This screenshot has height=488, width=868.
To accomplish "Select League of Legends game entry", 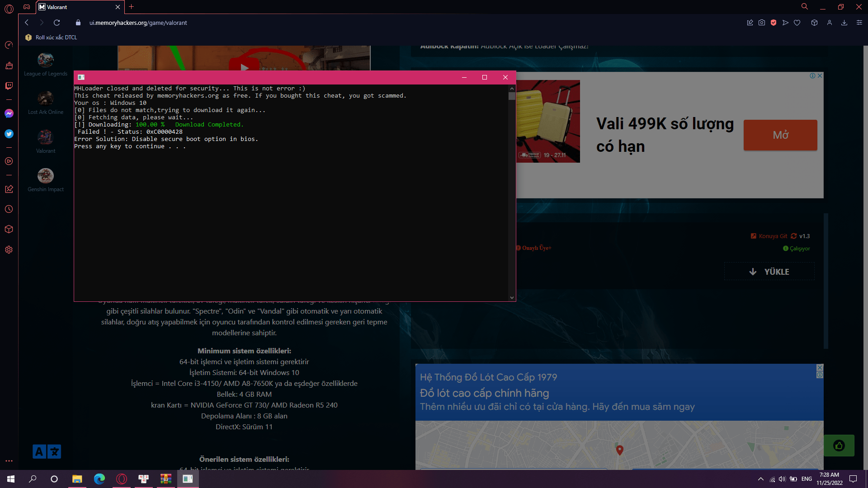I will (46, 64).
